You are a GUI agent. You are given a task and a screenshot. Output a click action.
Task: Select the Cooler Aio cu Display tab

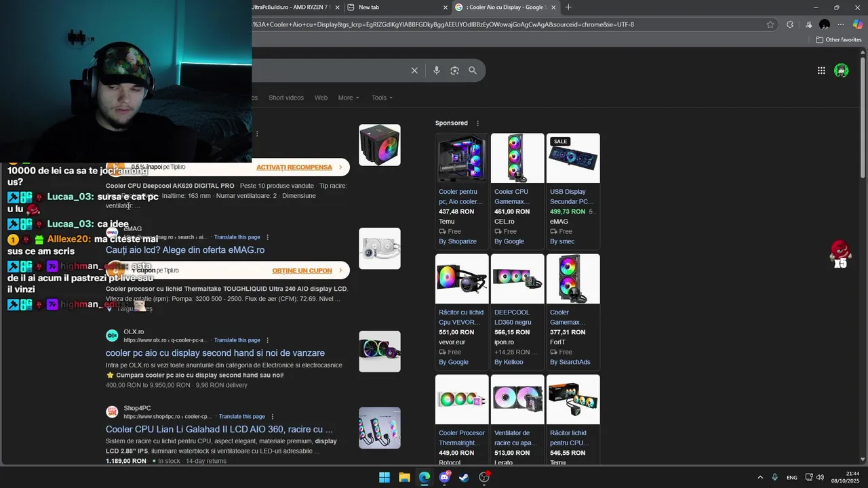point(505,7)
